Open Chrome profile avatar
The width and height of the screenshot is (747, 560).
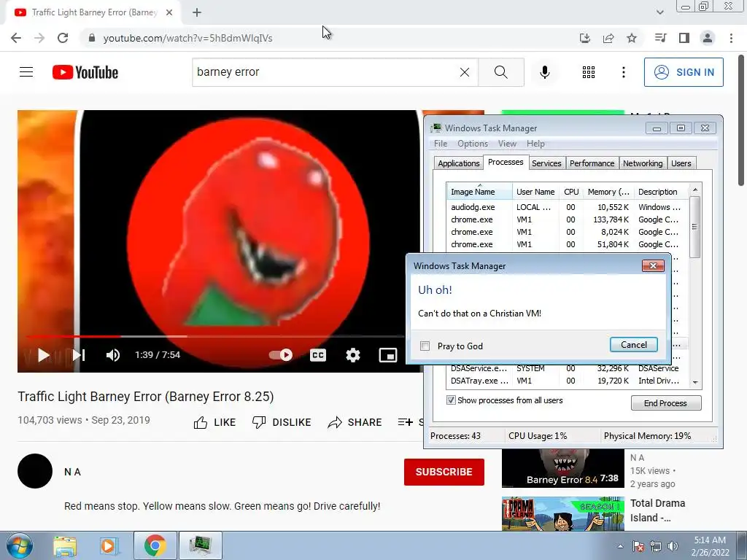[708, 38]
